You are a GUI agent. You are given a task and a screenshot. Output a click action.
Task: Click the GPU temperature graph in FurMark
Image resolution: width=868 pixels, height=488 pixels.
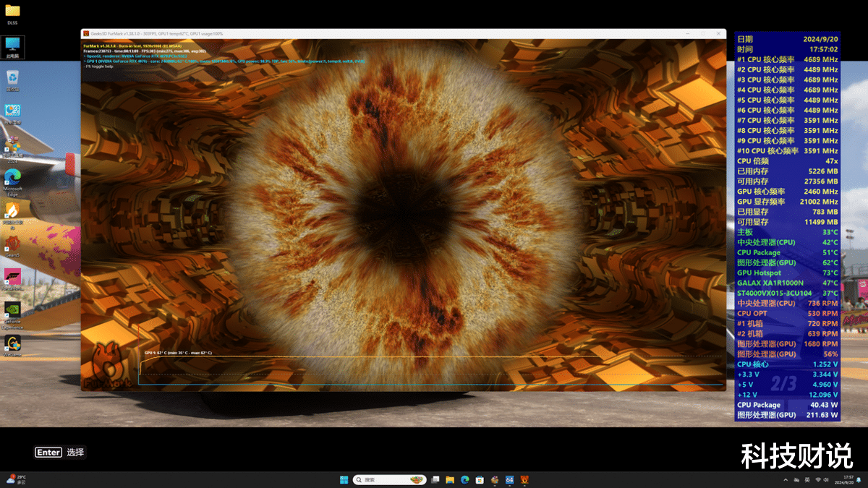(x=430, y=369)
